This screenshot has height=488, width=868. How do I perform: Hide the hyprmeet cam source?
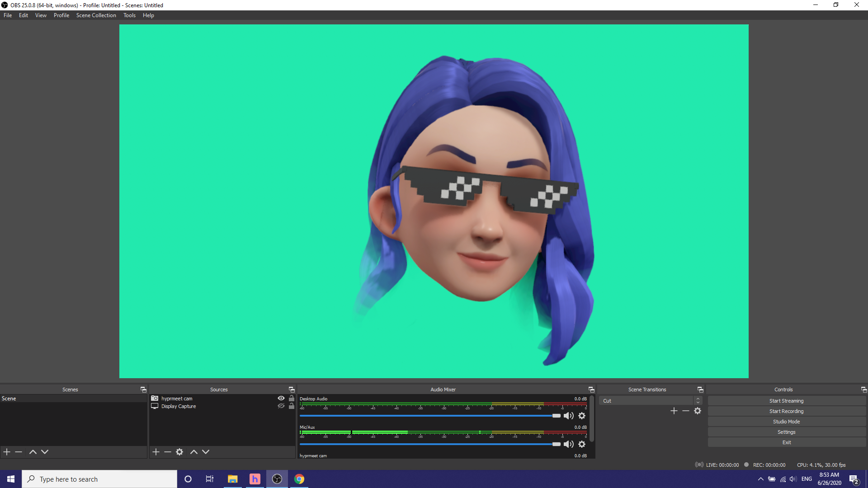point(281,398)
